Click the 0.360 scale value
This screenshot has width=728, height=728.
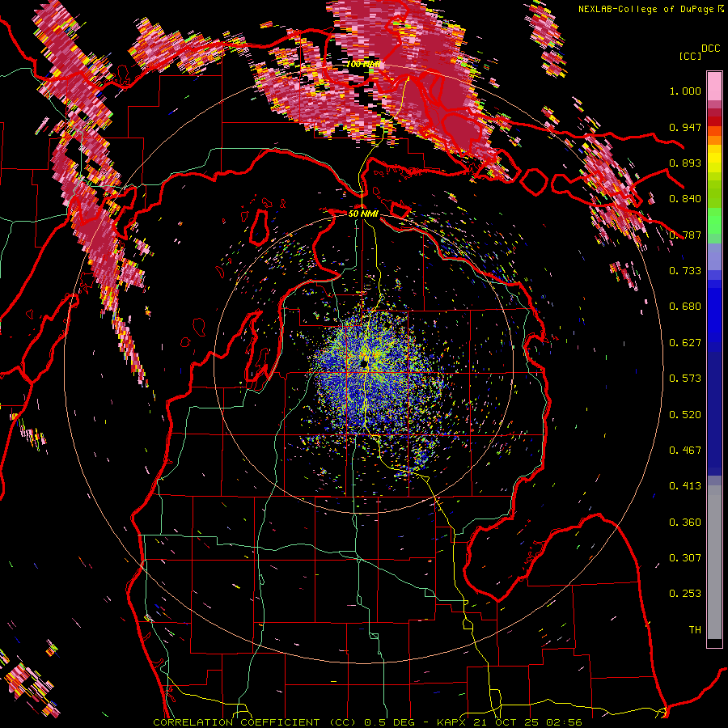tap(685, 523)
